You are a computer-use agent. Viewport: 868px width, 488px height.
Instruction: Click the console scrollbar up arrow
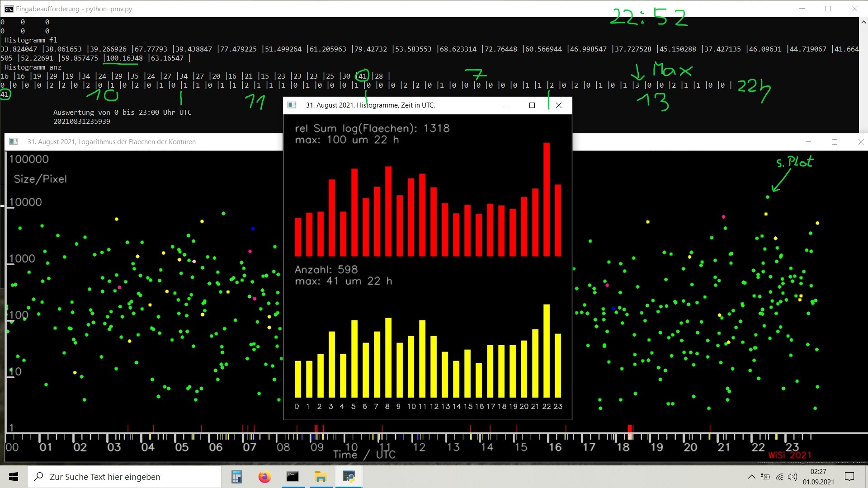863,22
